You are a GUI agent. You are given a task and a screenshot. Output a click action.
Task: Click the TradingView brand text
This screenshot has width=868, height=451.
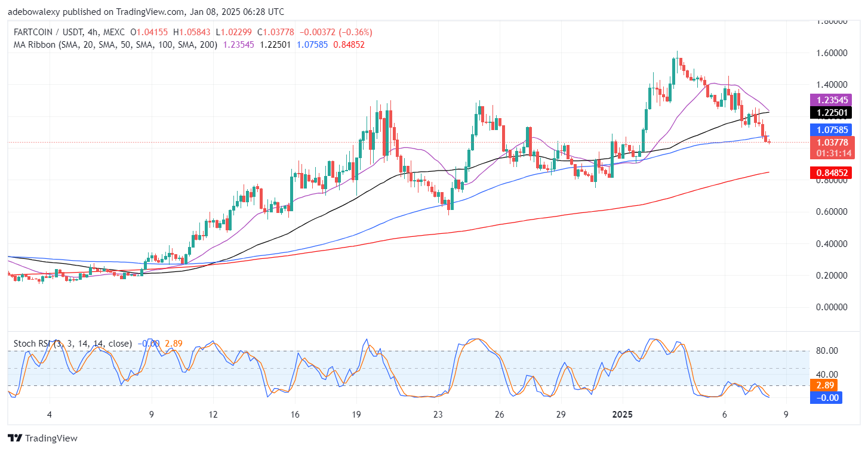click(x=51, y=438)
